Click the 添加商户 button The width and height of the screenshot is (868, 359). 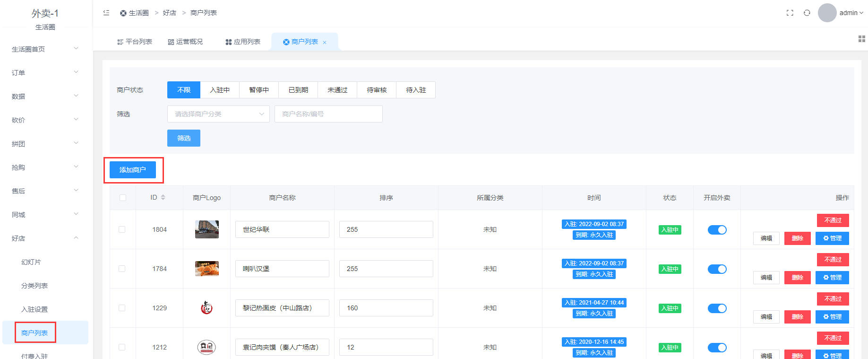click(x=133, y=170)
